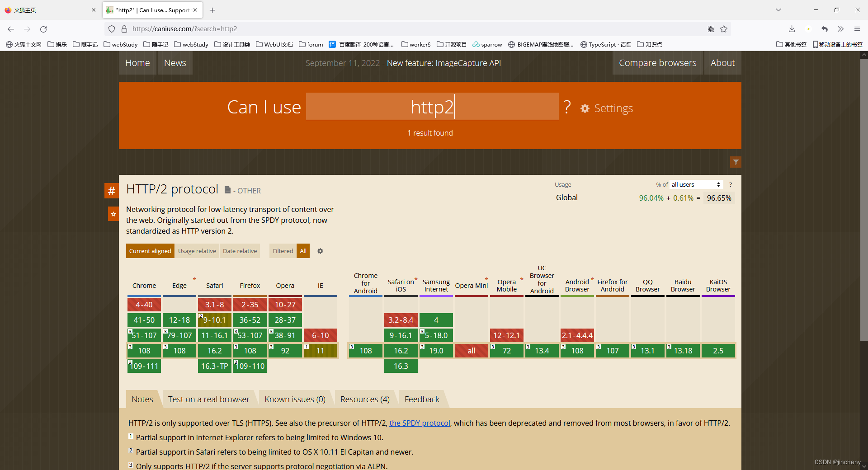The height and width of the screenshot is (470, 868).
Task: Toggle the Filtered browsers view
Action: click(x=282, y=251)
